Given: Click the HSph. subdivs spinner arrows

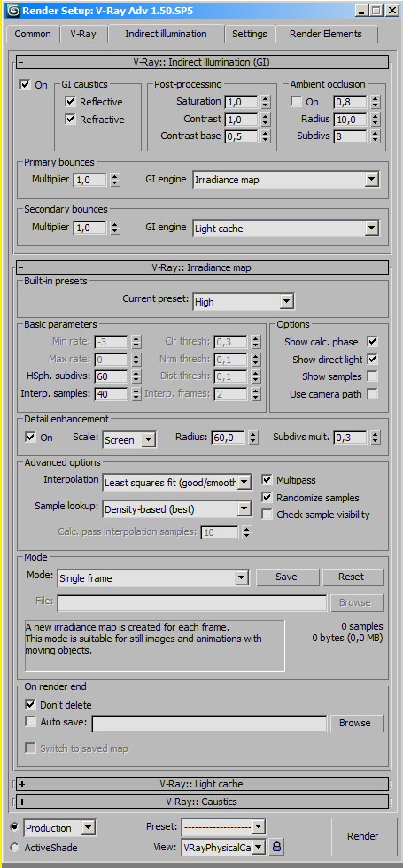Looking at the screenshot, I should [x=136, y=376].
